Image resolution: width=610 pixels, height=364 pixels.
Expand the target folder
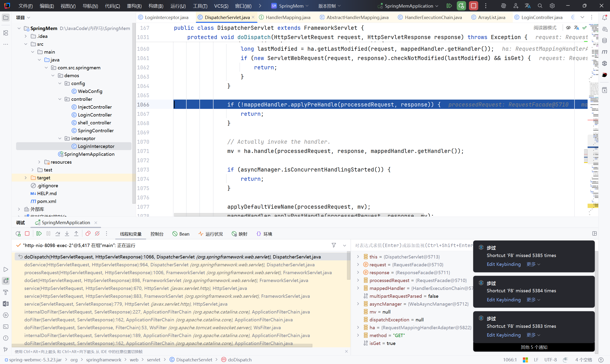point(25,178)
